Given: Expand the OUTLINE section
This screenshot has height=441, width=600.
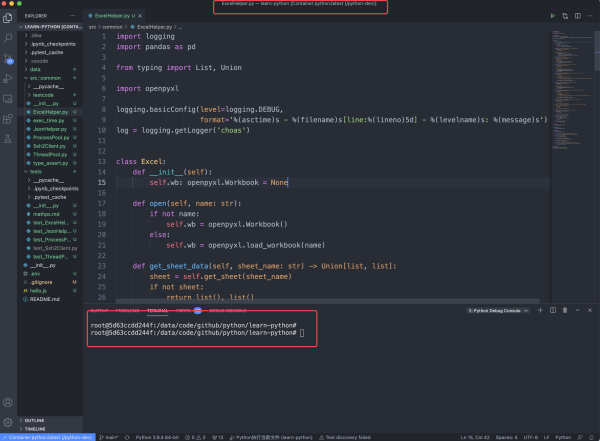Looking at the screenshot, I should pos(35,420).
